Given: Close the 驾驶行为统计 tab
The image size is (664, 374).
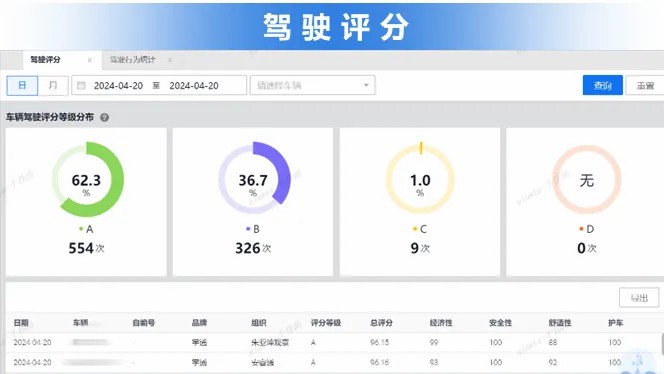Looking at the screenshot, I should point(170,60).
